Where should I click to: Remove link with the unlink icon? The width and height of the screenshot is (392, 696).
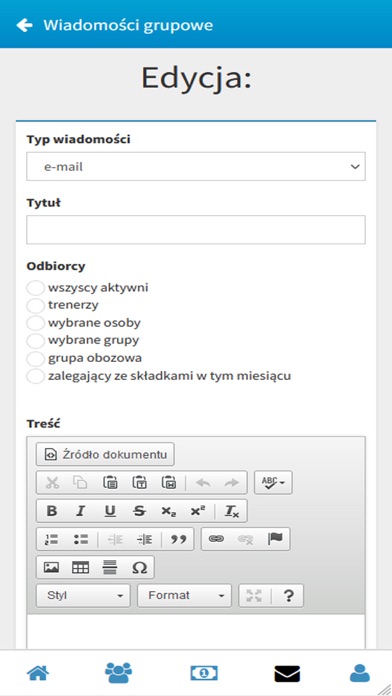(245, 539)
